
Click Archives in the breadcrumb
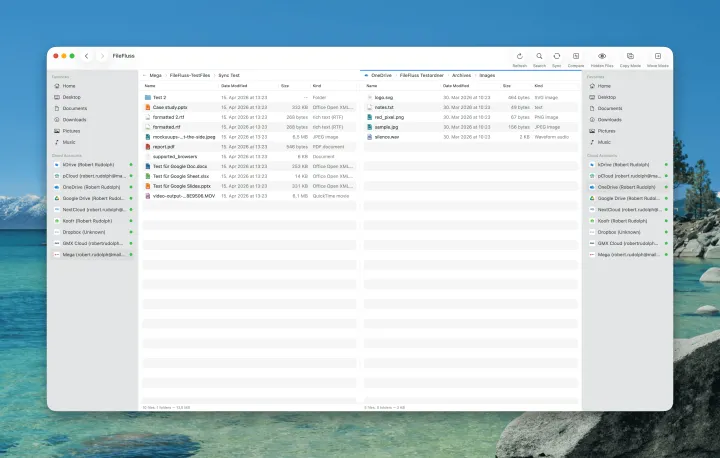pos(461,75)
